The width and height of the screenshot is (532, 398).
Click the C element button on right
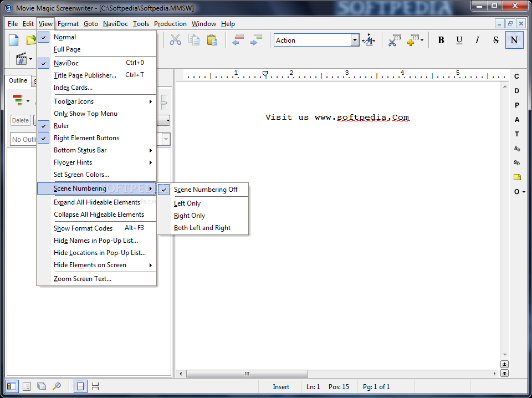pyautogui.click(x=516, y=76)
